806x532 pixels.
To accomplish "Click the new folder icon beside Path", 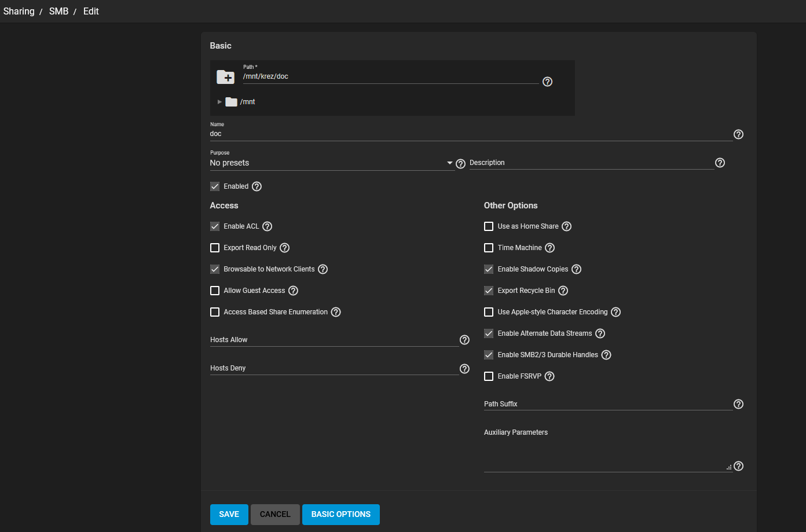I will point(225,76).
